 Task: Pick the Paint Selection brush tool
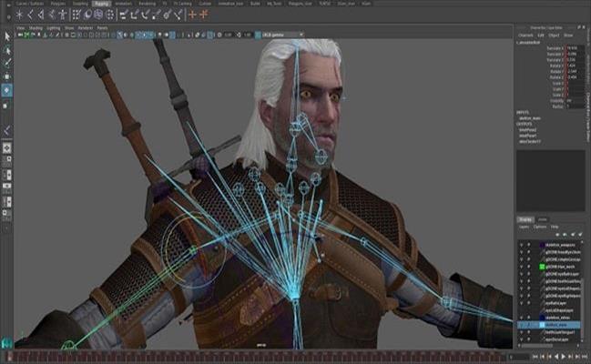6,63
